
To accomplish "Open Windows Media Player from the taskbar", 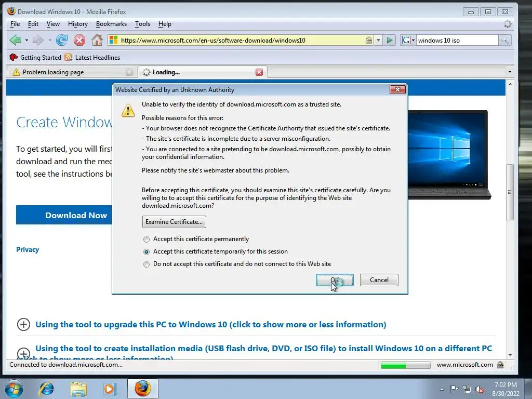I will [110, 389].
